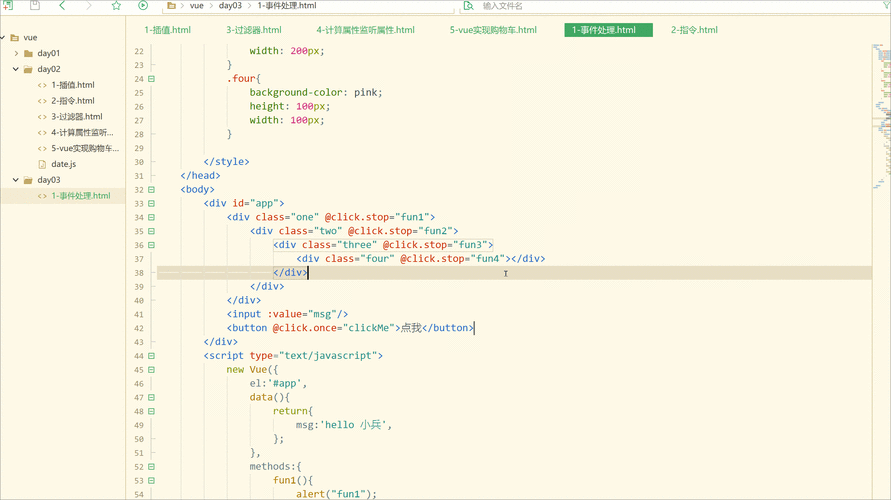Select the day02 folder in tree
The width and height of the screenshot is (891, 500).
48,69
